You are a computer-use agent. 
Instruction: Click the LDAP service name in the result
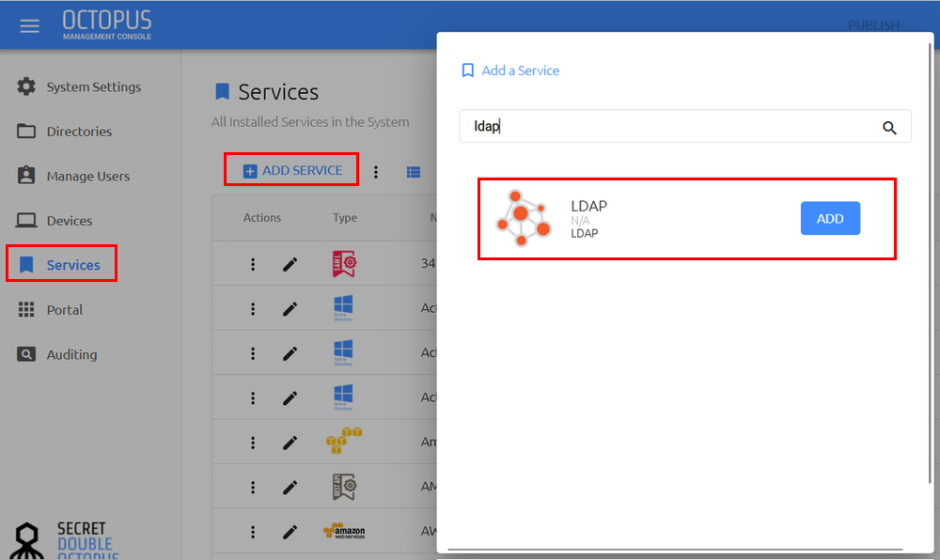coord(588,206)
